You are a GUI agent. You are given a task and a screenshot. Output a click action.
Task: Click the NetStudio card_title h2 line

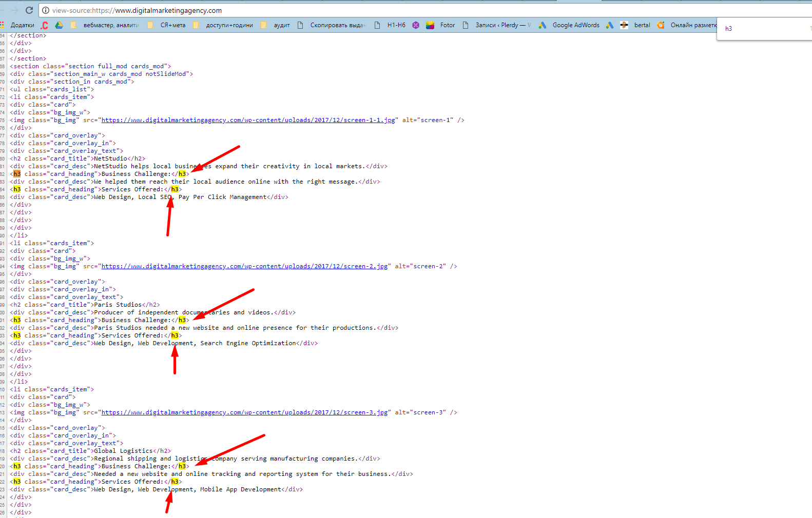click(x=78, y=158)
